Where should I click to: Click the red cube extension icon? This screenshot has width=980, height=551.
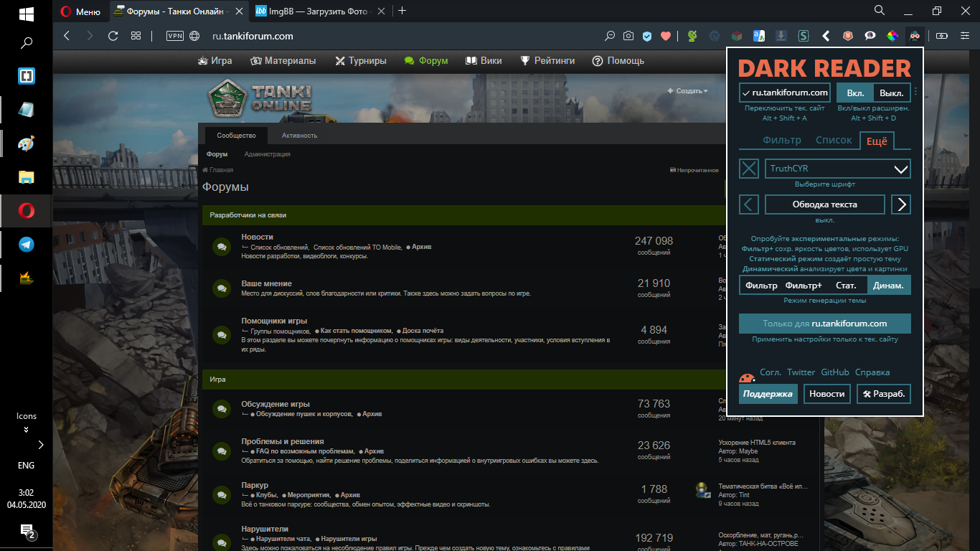[x=736, y=36]
